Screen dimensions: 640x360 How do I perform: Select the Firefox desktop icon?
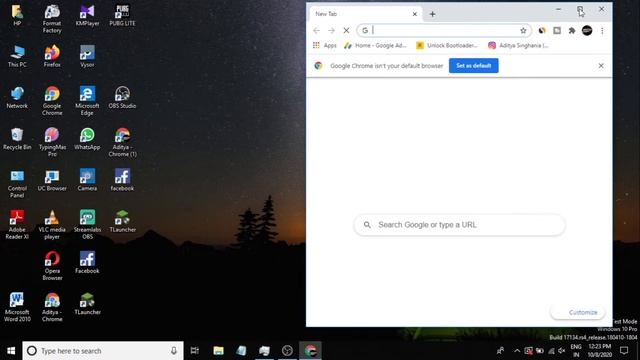[52, 57]
